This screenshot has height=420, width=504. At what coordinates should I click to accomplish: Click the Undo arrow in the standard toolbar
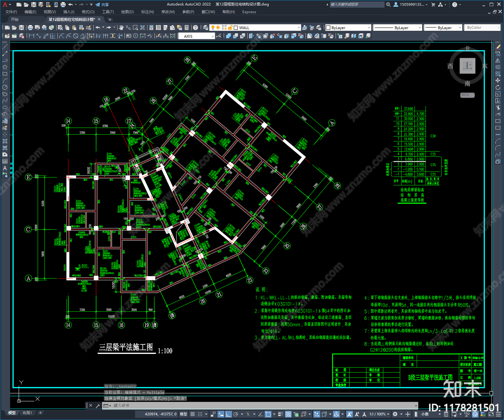[x=98, y=28]
